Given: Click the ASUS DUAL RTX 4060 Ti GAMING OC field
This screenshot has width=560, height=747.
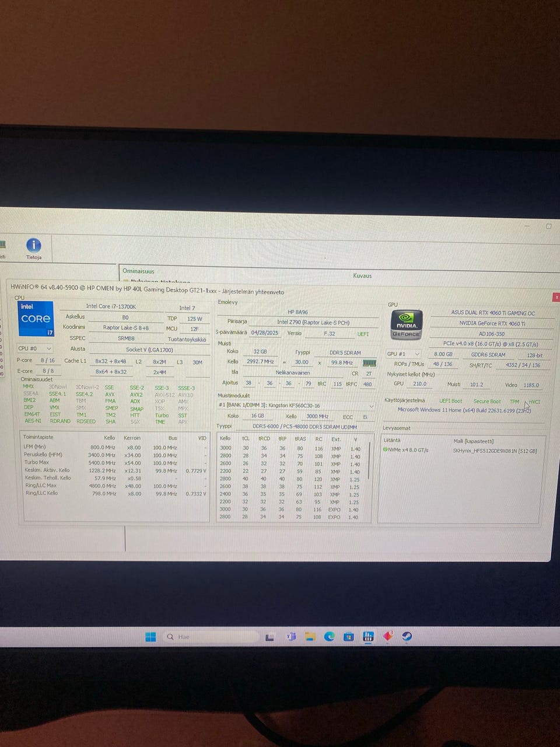Looking at the screenshot, I should pos(492,313).
